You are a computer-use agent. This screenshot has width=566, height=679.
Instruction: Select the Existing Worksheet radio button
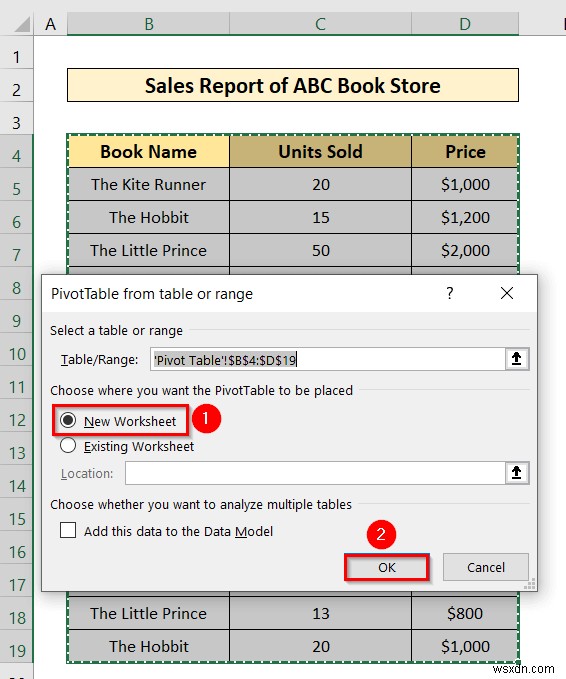pyautogui.click(x=68, y=446)
